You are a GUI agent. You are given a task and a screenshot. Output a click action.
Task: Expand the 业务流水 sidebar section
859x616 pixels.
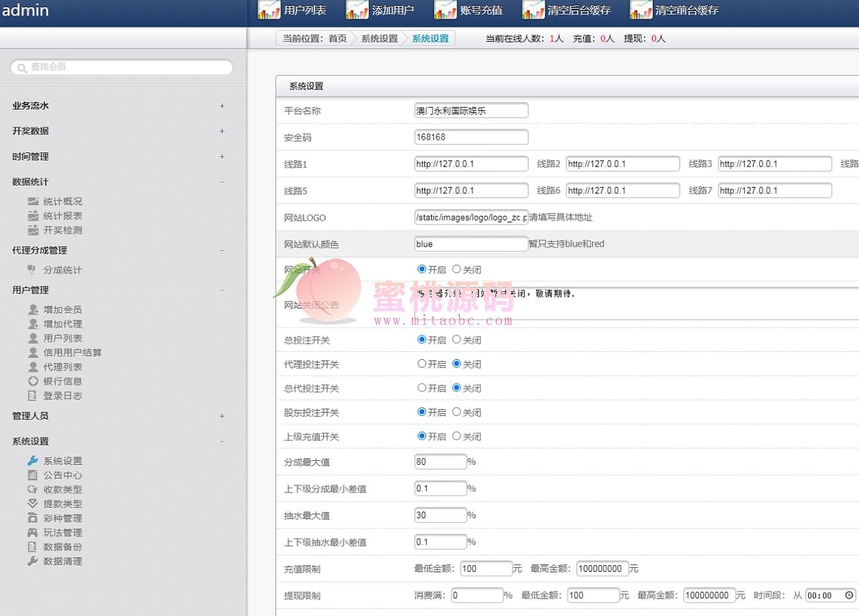pos(222,106)
